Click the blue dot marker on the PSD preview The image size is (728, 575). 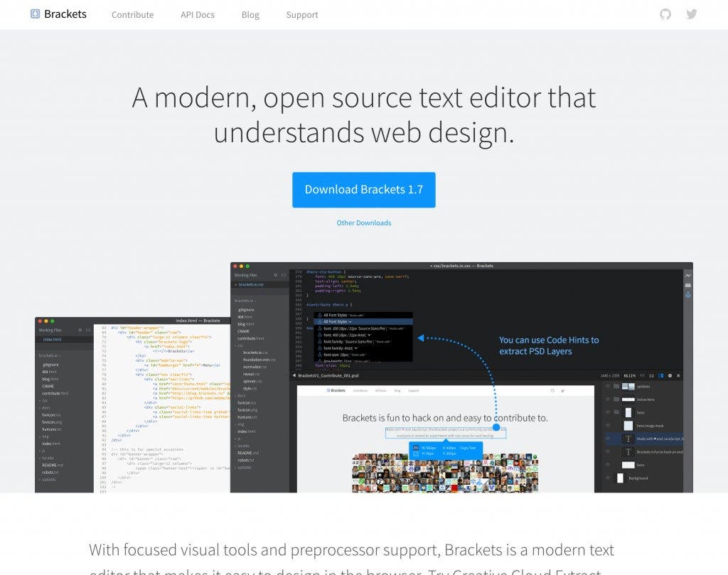click(496, 428)
